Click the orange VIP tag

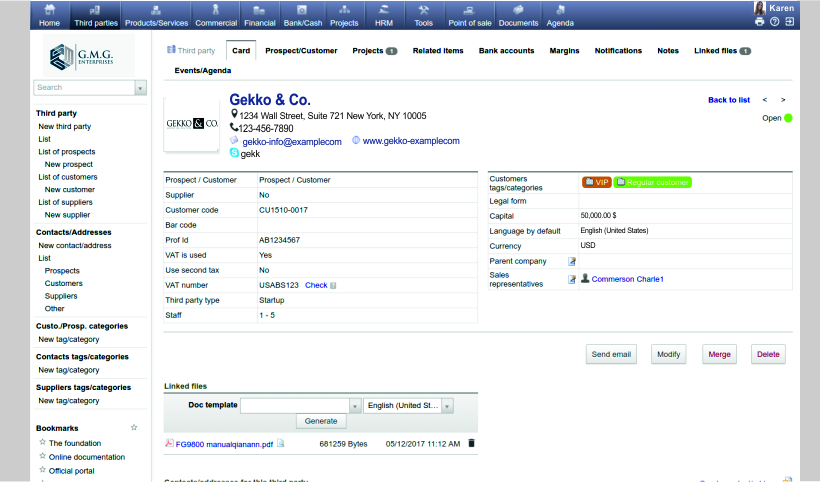[x=596, y=182]
